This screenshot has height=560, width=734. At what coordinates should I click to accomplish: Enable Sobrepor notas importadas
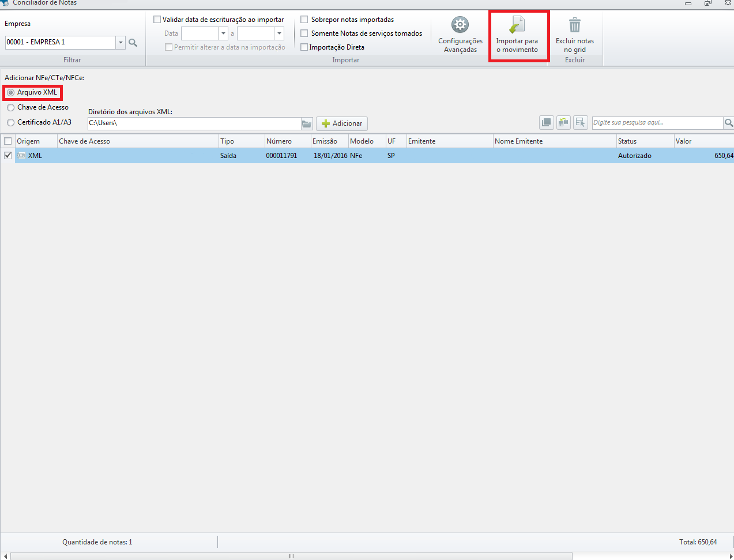304,19
